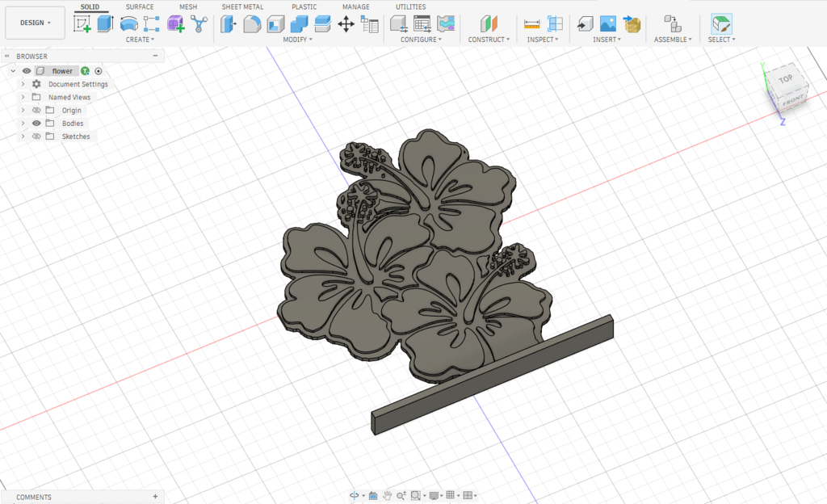Switch to the Sheet Metal tab
The image size is (827, 504).
(242, 6)
